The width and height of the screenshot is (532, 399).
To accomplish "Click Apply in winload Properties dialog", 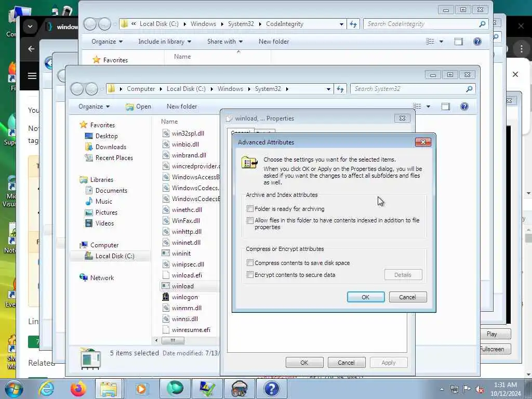I will click(389, 363).
